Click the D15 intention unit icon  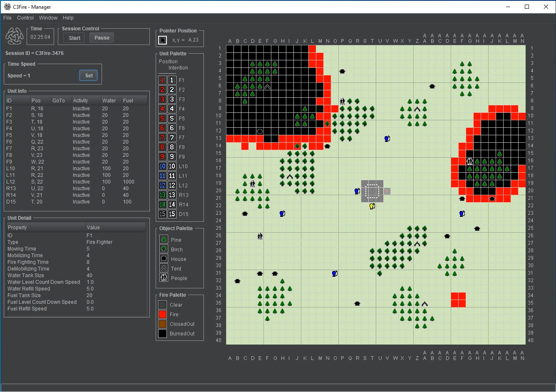point(172,214)
